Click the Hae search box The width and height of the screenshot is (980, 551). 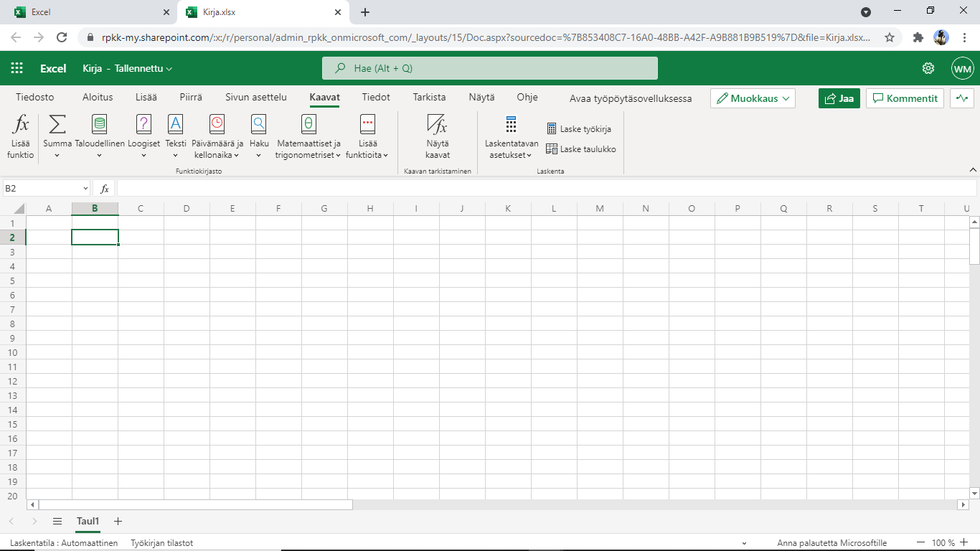coord(490,68)
